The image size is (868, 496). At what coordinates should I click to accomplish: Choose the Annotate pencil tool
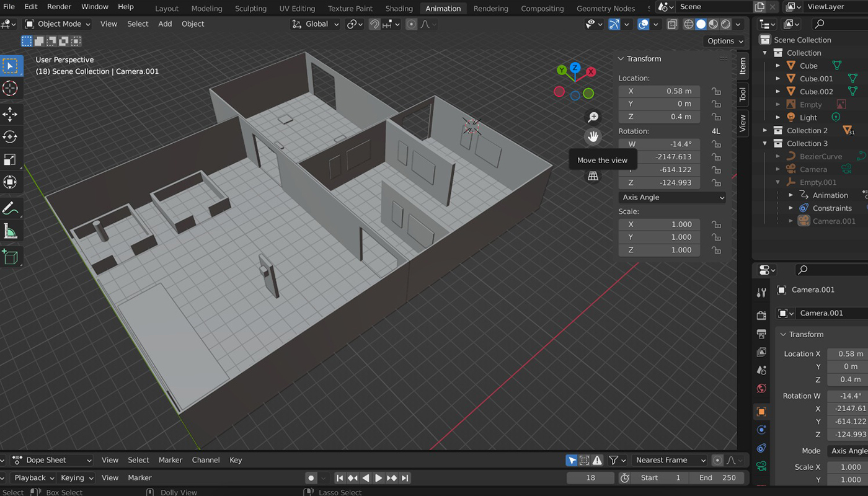click(x=11, y=209)
